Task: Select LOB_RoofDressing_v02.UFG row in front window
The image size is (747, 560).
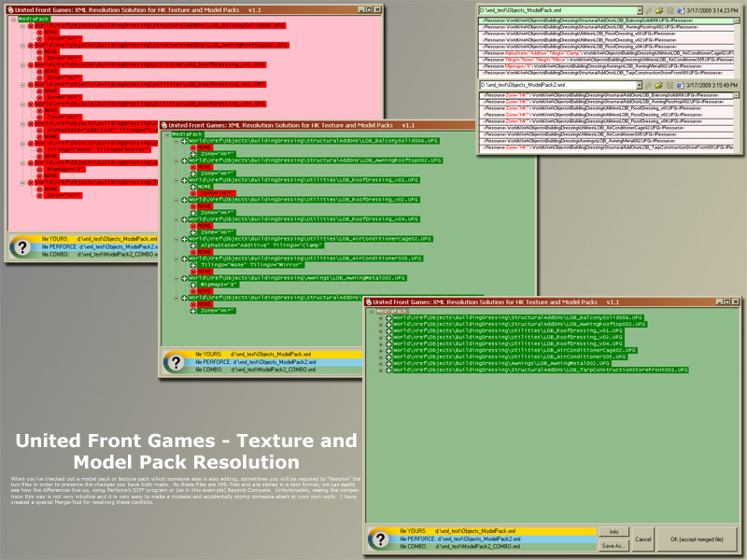Action: click(x=508, y=337)
